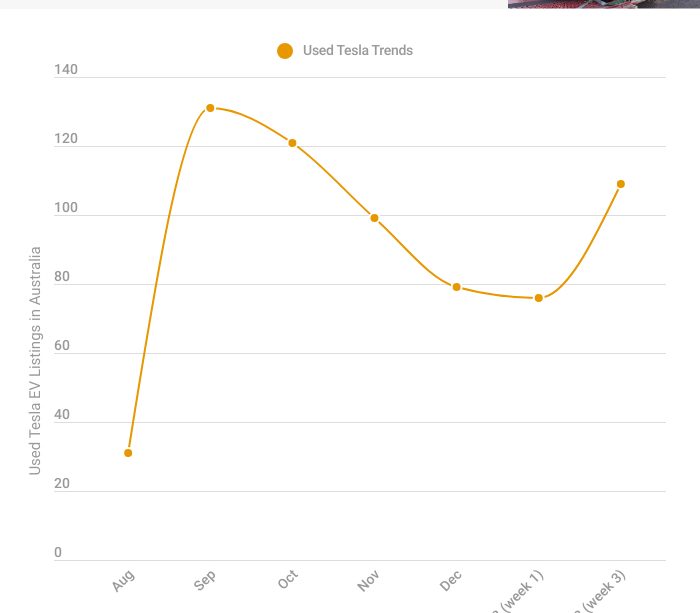Click the week 3 data point marker
This screenshot has height=613, width=700.
620,184
